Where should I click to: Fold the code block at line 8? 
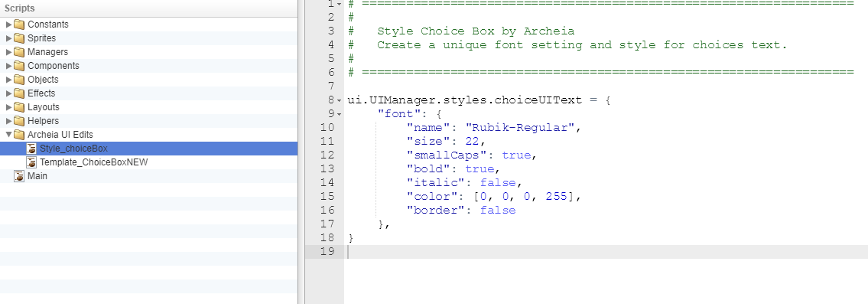[x=339, y=100]
